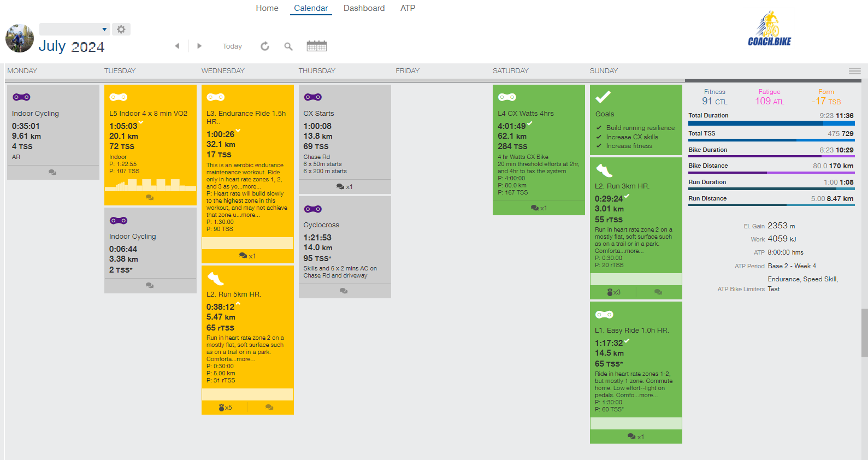Click kettlebell x3 icon on Run 3km

click(613, 292)
